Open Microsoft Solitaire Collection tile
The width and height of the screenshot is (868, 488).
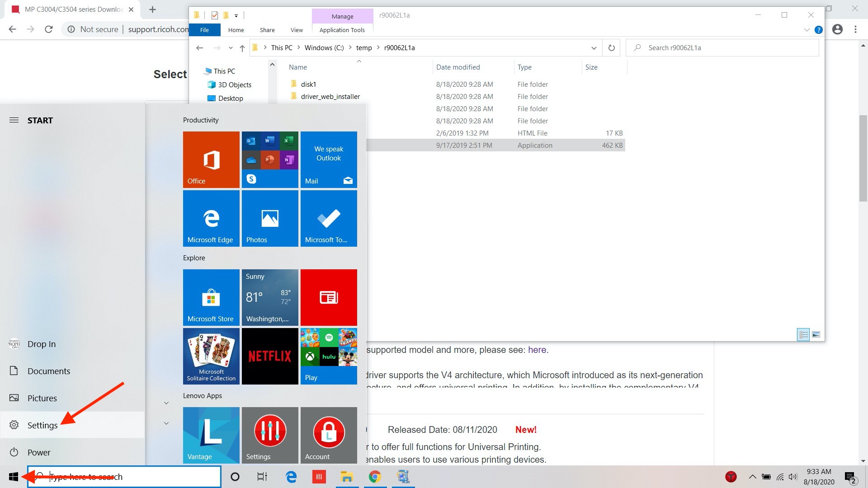click(211, 356)
